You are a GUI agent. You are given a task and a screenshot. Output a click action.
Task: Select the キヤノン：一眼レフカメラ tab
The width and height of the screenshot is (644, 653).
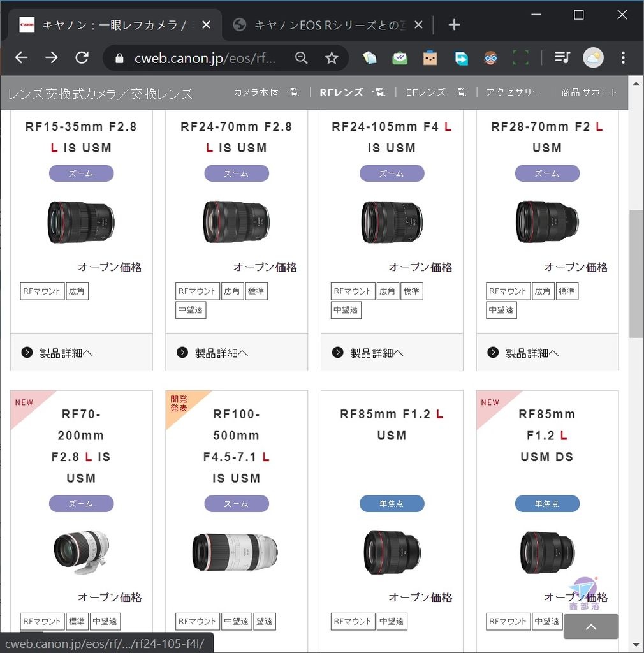tap(115, 25)
